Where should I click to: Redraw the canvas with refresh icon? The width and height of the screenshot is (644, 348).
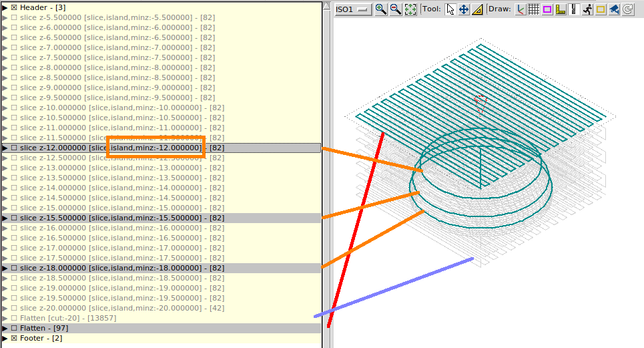coord(627,9)
